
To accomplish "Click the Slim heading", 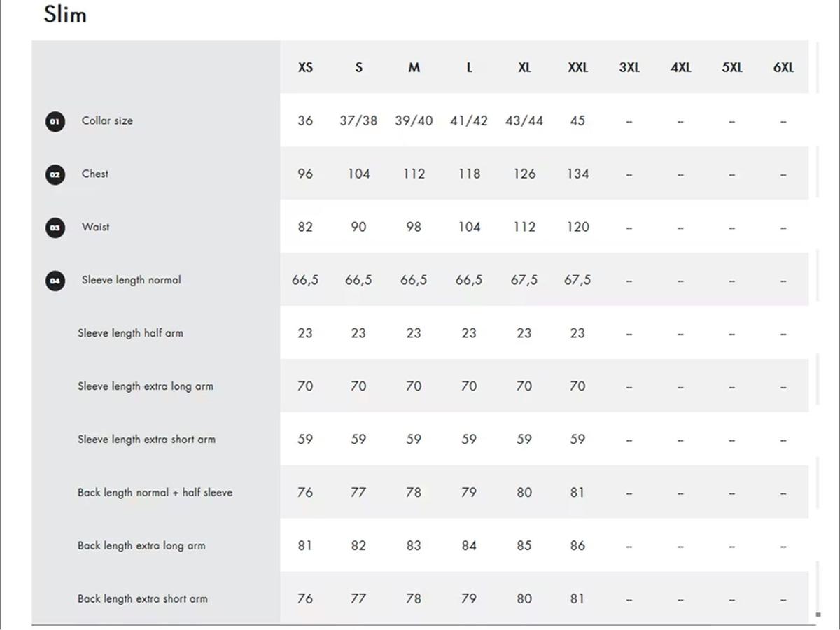I will coord(65,14).
